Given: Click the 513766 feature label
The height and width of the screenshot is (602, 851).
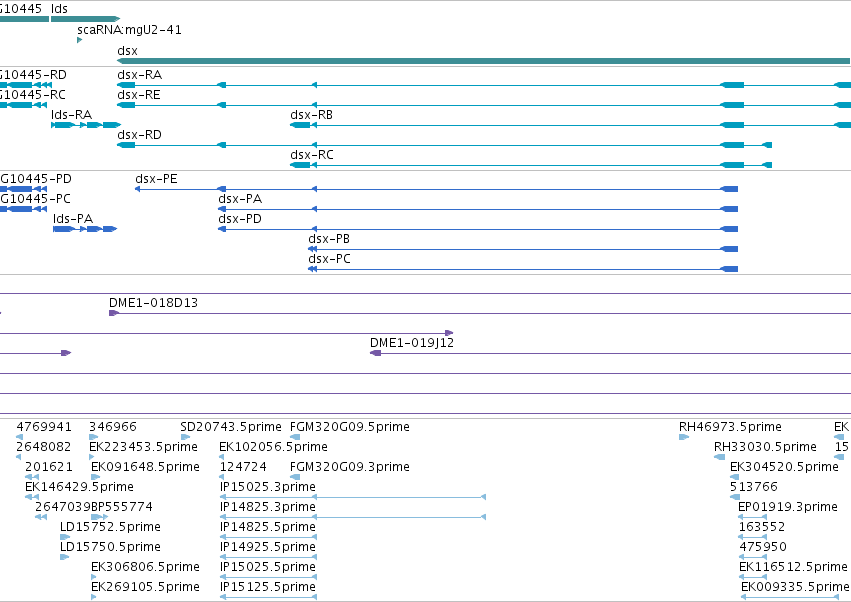Looking at the screenshot, I should tap(754, 487).
